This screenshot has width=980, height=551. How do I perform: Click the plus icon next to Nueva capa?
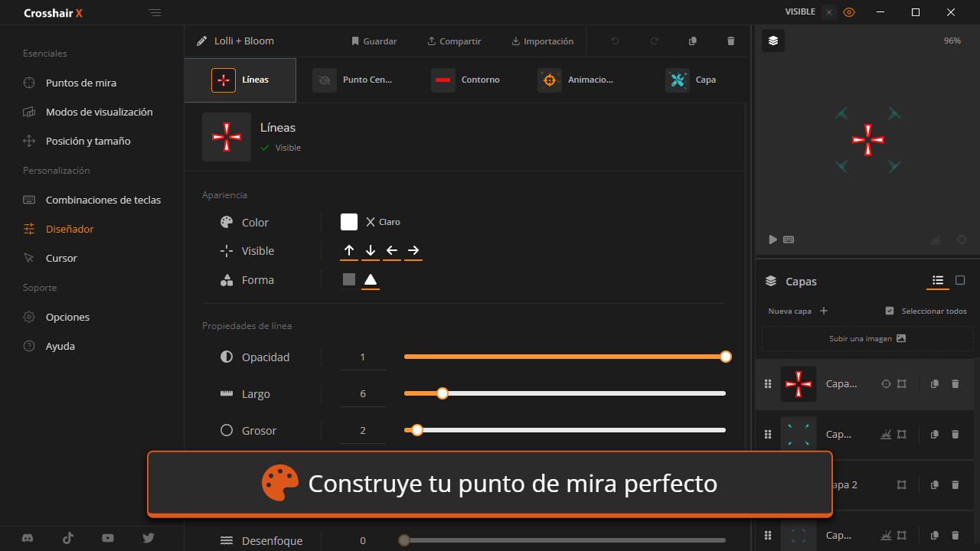point(824,311)
